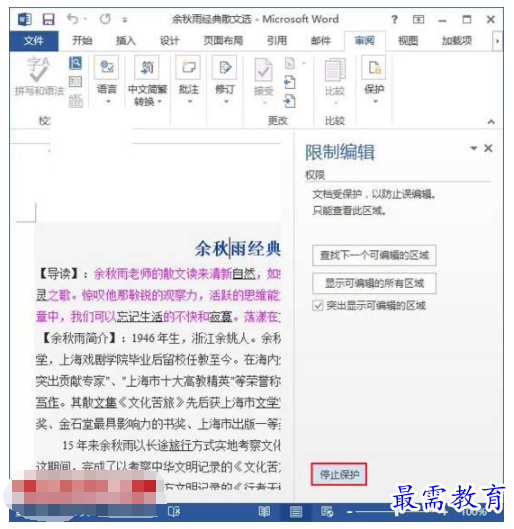Click the document title 余秋雨经典
This screenshot has width=514, height=529.
pos(237,249)
